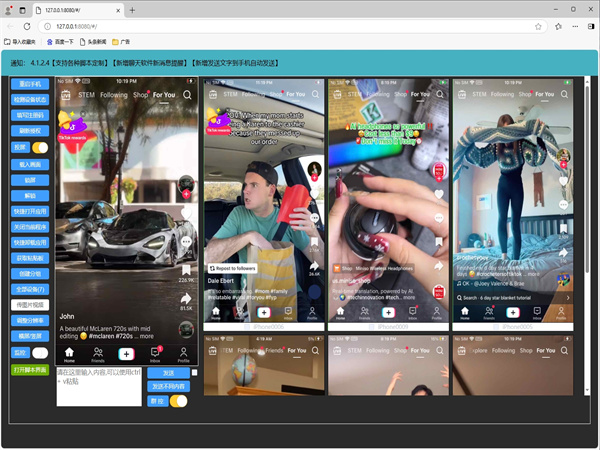
Task: Tap the Home icon in main phone
Action: click(x=69, y=355)
